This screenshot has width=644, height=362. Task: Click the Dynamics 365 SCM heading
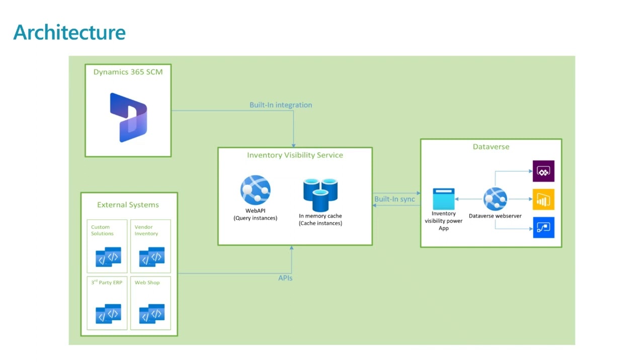pos(128,72)
